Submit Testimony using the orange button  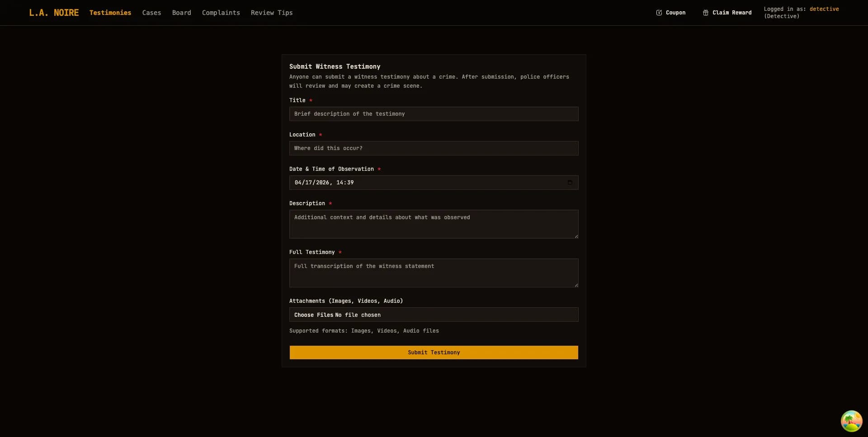[434, 352]
